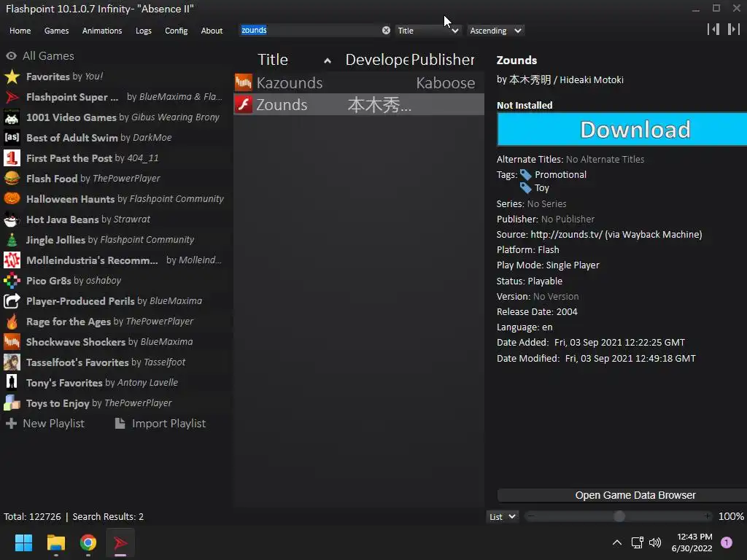Image resolution: width=747 pixels, height=560 pixels.
Task: Open the Logs page
Action: click(144, 31)
